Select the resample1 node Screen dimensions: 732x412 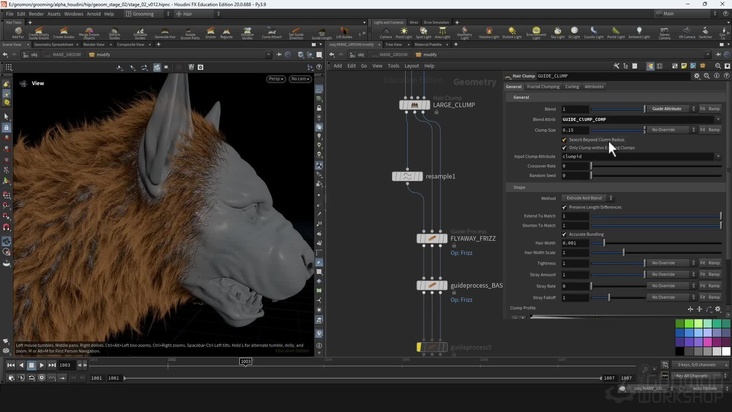pos(407,176)
